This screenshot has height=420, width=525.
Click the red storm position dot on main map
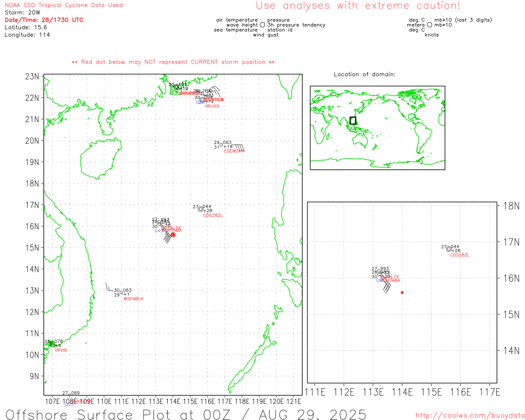(x=173, y=235)
